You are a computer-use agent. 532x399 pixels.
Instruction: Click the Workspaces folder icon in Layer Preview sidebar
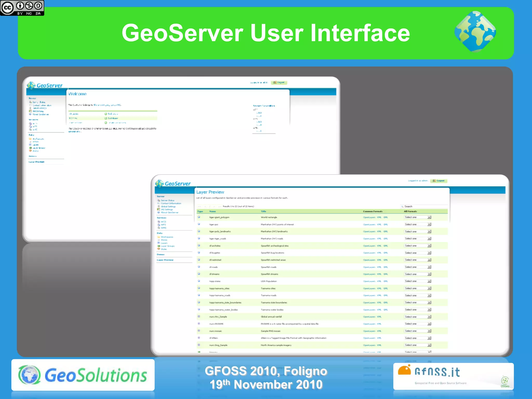pos(158,237)
